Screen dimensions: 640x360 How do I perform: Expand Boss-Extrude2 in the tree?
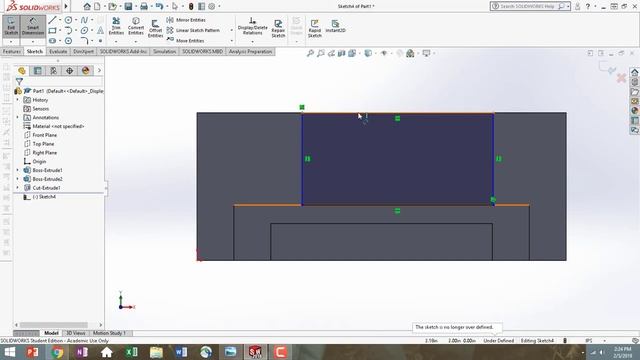click(x=18, y=179)
